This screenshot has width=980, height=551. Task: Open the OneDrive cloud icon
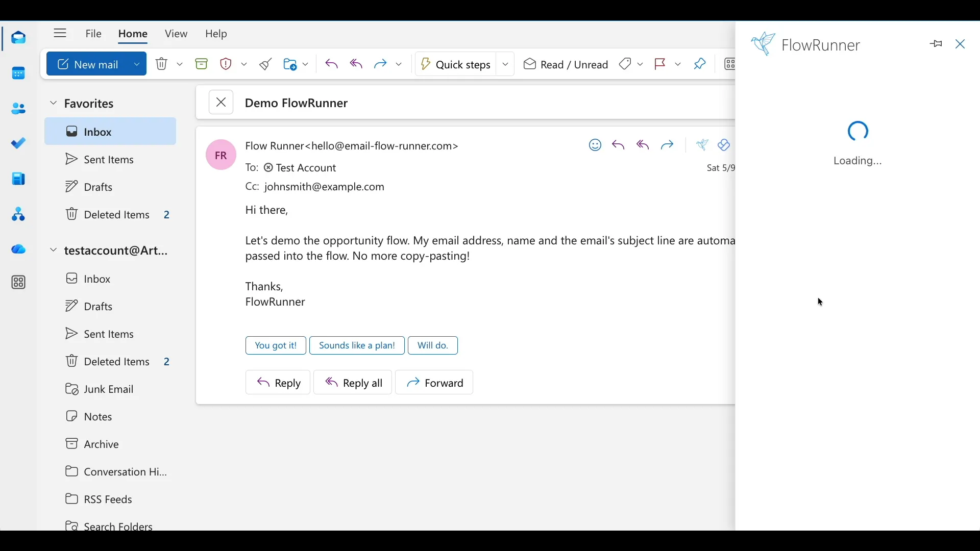pyautogui.click(x=19, y=250)
